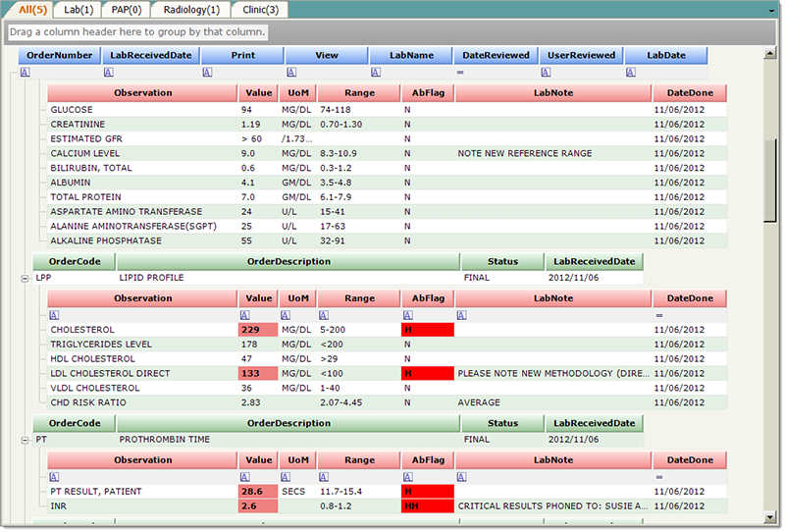This screenshot has width=785, height=532.
Task: Sort by AbFlag header in Lipid Profile grid
Action: (x=428, y=298)
